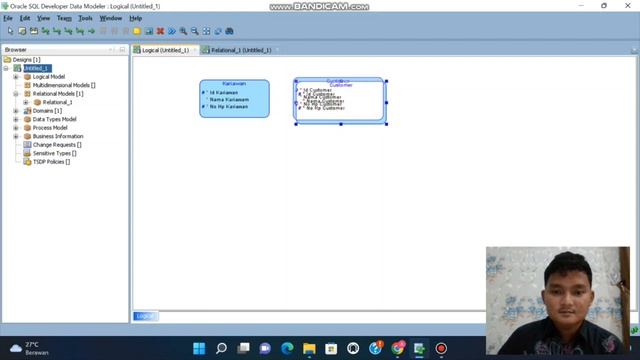Viewport: 640px width, 360px height.
Task: Close the Logical (Untitled_1) tab
Action: 195,50
